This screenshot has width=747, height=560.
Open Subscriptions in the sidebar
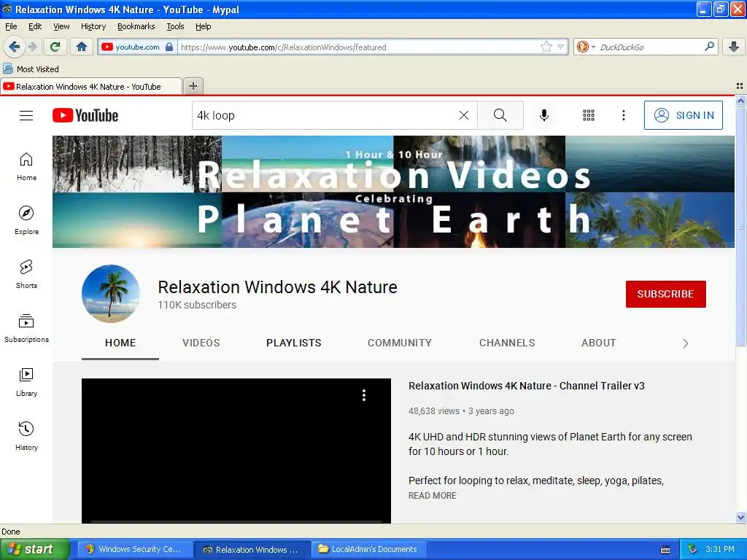coord(26,328)
